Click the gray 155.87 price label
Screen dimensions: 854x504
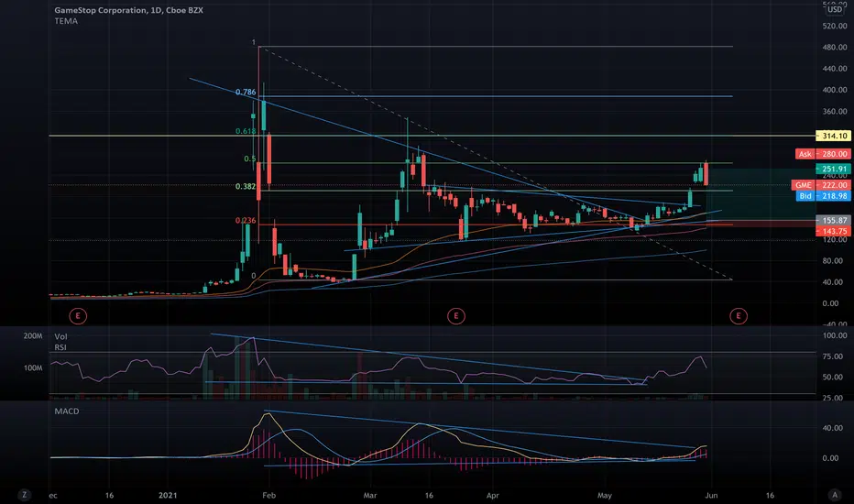coord(833,220)
